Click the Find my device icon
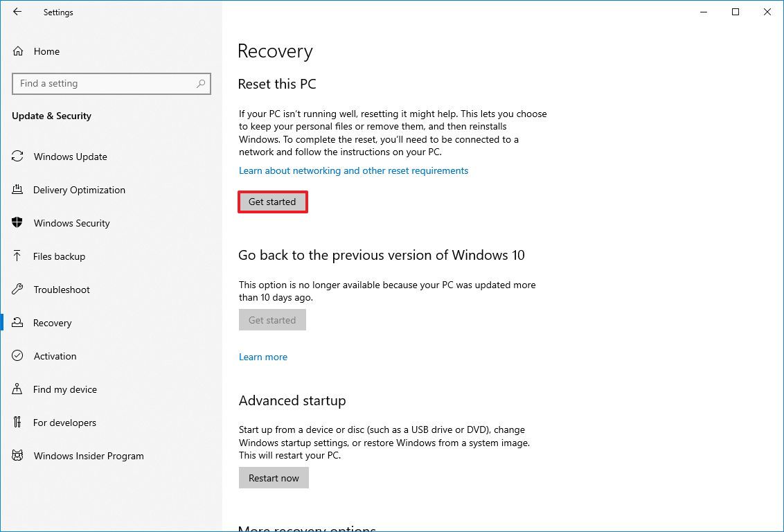Screen dimensions: 784x532 point(18,389)
